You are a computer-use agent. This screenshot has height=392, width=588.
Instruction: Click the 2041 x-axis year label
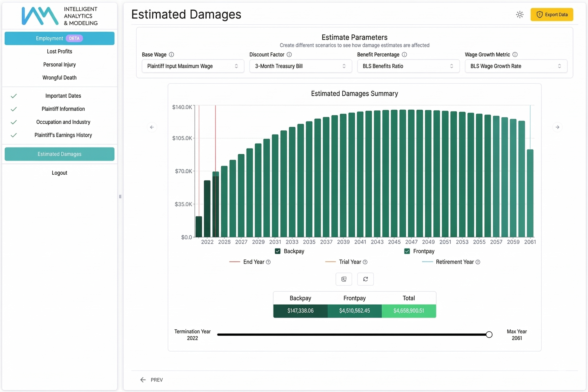coord(360,242)
